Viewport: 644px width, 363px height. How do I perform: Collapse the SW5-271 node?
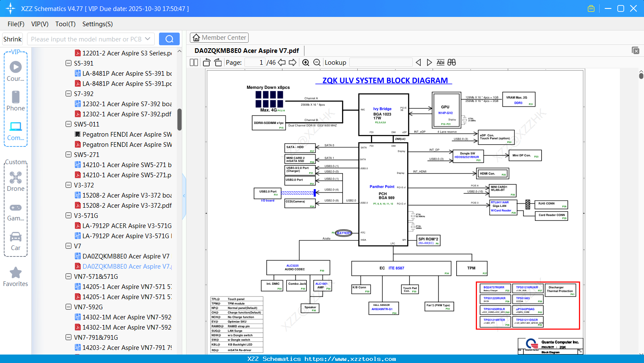click(69, 154)
